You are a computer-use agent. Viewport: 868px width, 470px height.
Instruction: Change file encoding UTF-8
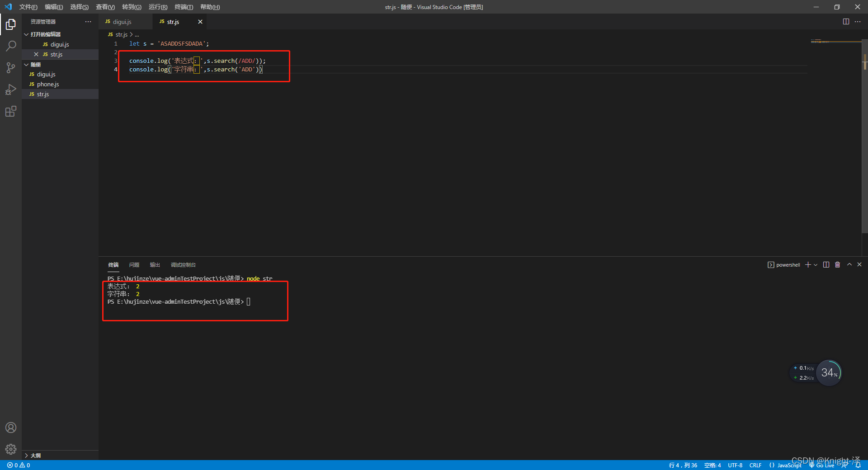tap(735, 465)
